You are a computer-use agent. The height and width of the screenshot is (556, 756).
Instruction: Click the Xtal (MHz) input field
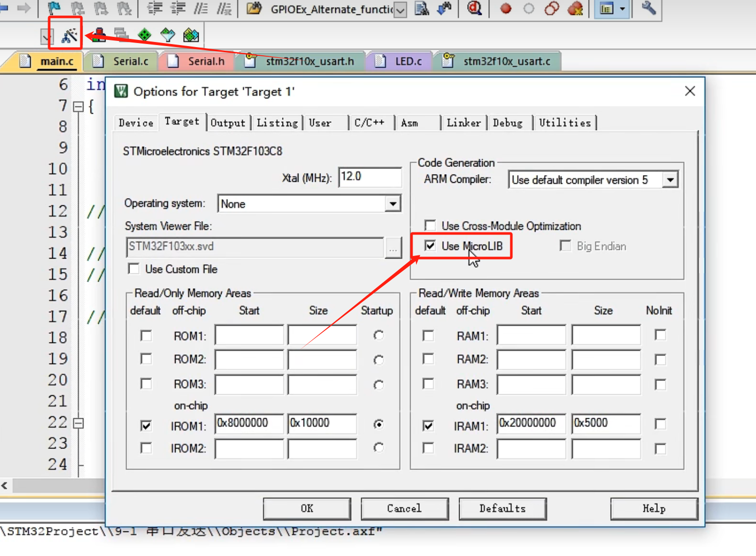[370, 177]
